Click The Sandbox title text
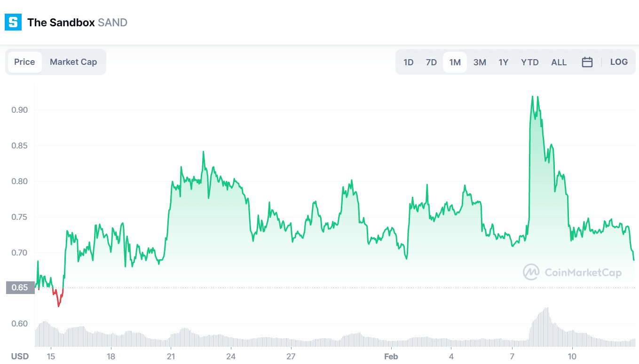This screenshot has width=639, height=364. (x=61, y=23)
